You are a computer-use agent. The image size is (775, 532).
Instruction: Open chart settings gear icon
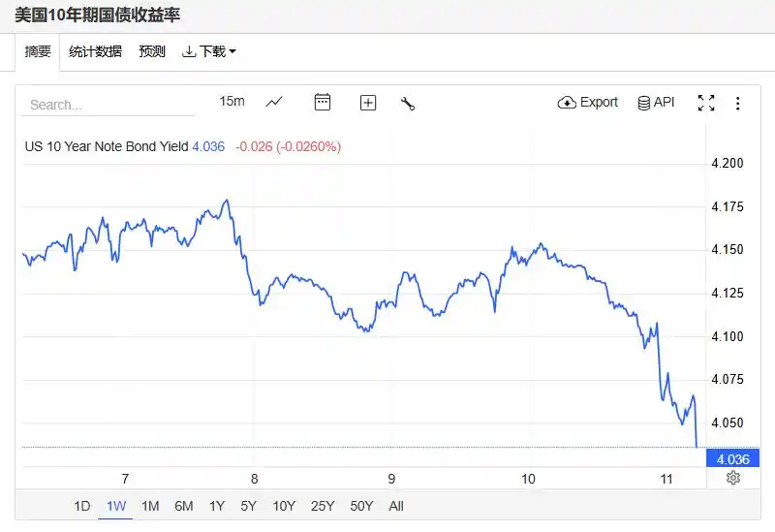[733, 478]
